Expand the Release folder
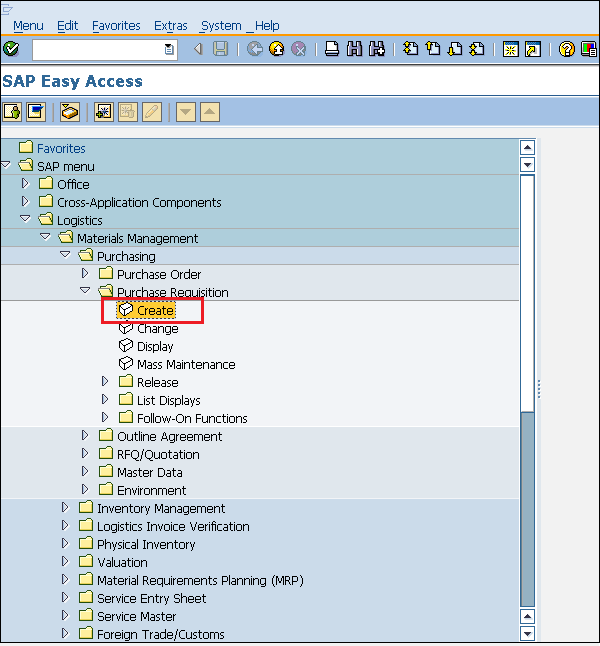The width and height of the screenshot is (600, 646). pos(105,382)
